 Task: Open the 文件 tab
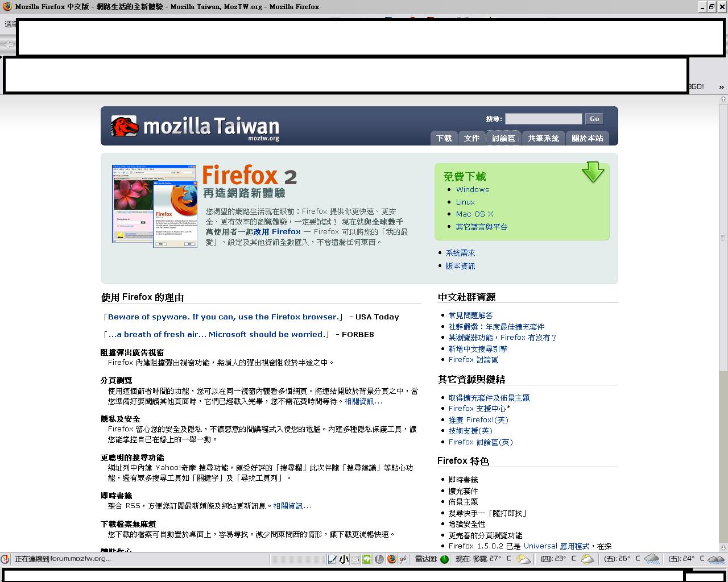(x=471, y=138)
